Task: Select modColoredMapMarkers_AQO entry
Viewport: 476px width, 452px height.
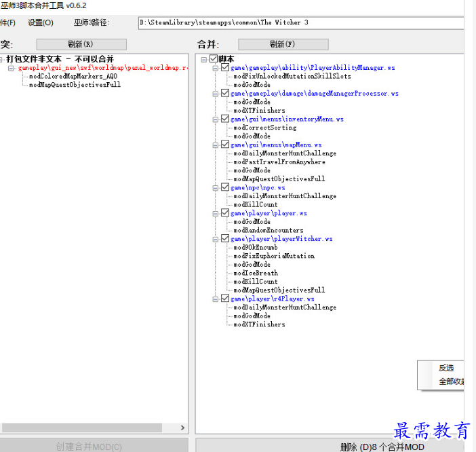Action: 73,76
